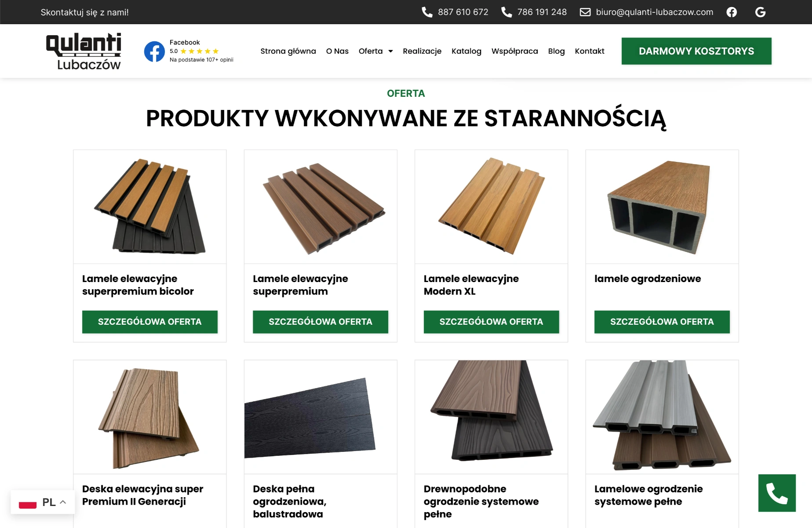Click the Google icon in top bar
The width and height of the screenshot is (812, 528).
tap(760, 12)
